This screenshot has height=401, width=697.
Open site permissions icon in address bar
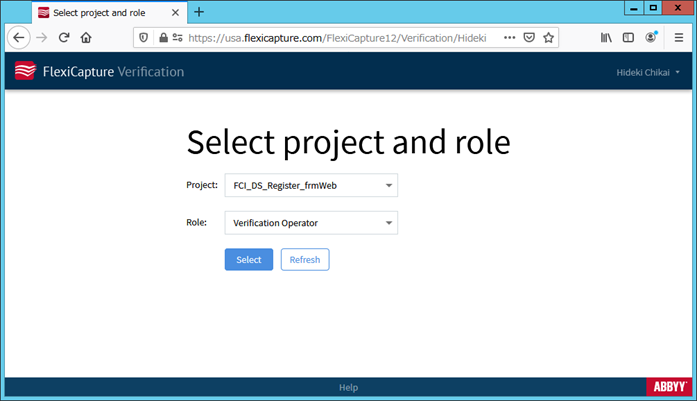click(177, 38)
